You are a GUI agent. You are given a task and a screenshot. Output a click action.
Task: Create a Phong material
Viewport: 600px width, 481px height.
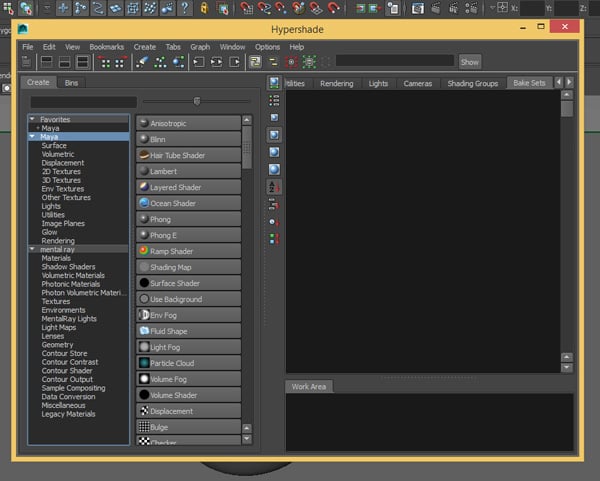[x=188, y=219]
